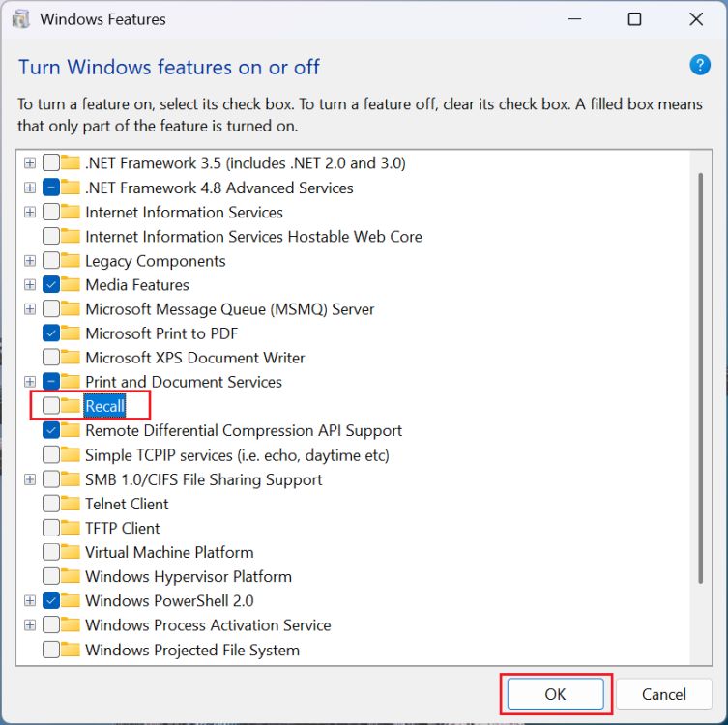Click the folder icon beside Virtual Machine Platform
The width and height of the screenshot is (728, 725).
[71, 551]
